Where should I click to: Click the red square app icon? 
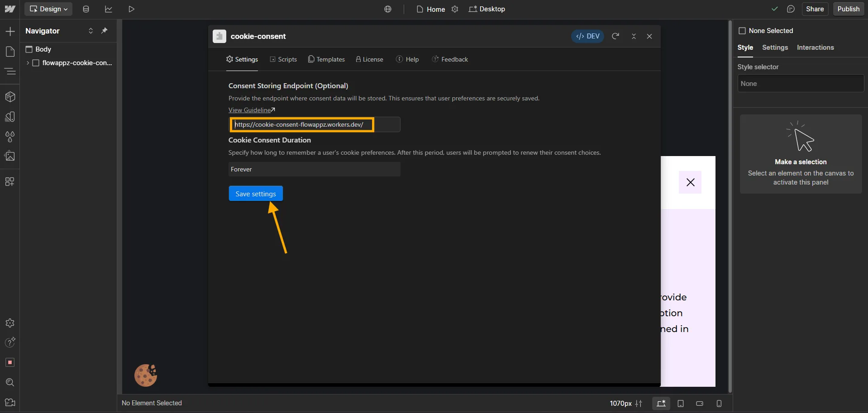[10, 362]
